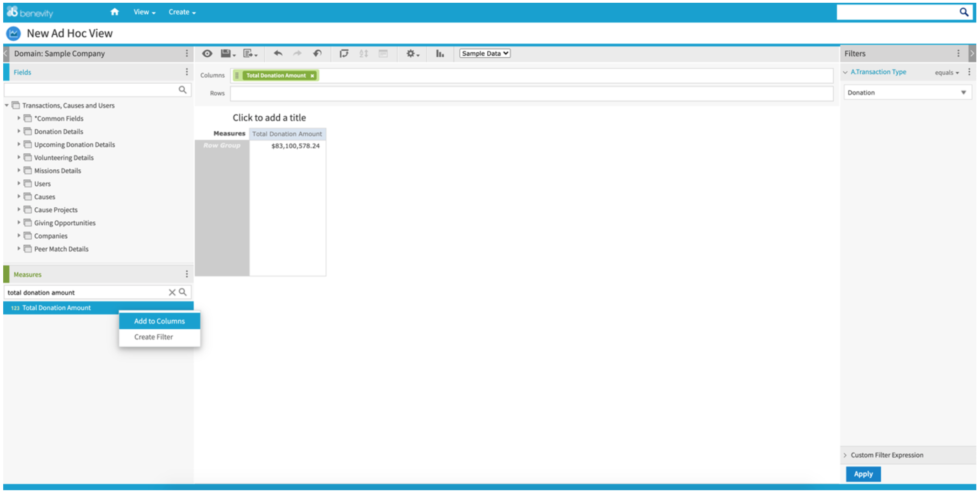
Task: Click the Redo arrow icon
Action: [x=298, y=54]
